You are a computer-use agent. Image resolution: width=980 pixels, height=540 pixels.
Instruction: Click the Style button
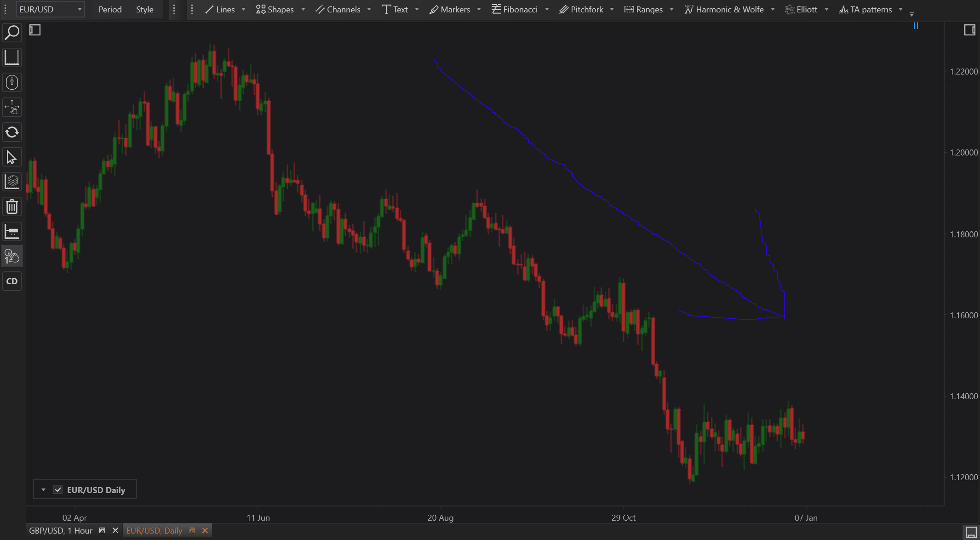point(144,9)
